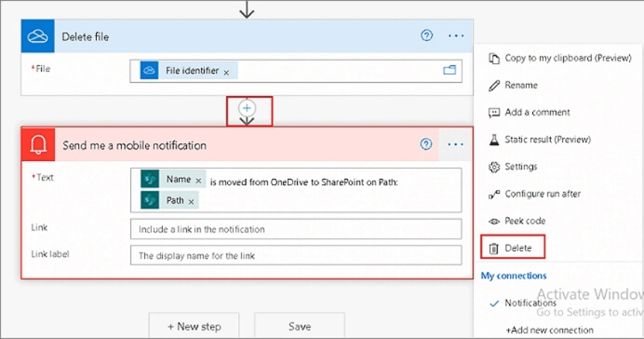Remove the Name token from Text

click(198, 180)
